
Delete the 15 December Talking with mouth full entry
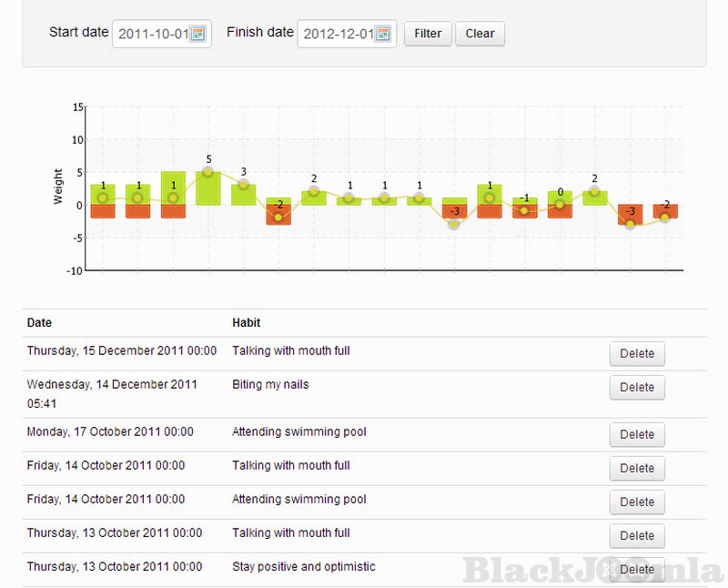pos(637,354)
